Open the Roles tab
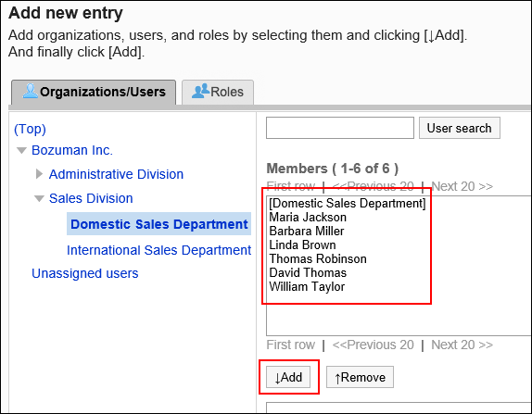The height and width of the screenshot is (414, 532). pos(218,92)
